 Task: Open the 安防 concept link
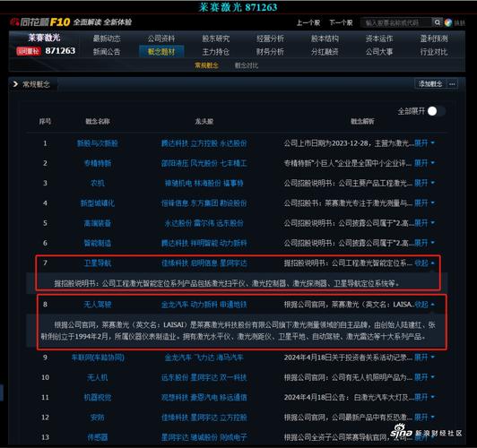[98, 418]
